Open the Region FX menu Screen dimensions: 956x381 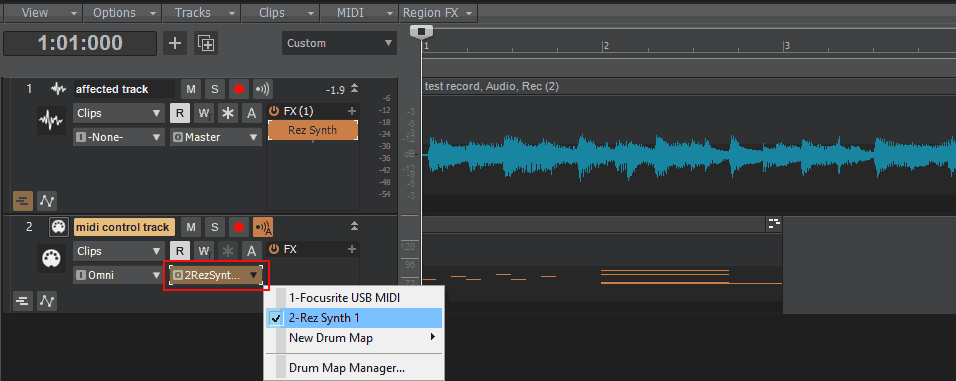(x=438, y=13)
